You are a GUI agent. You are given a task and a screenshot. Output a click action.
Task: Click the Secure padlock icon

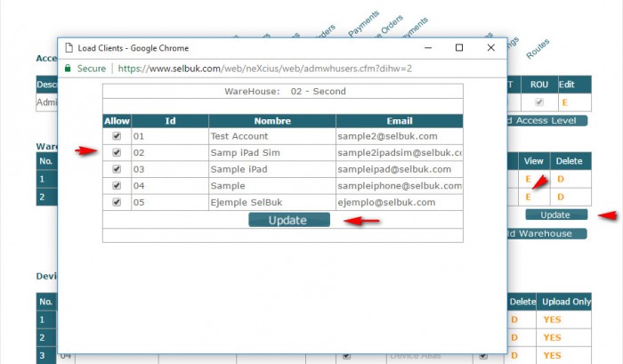(x=68, y=68)
